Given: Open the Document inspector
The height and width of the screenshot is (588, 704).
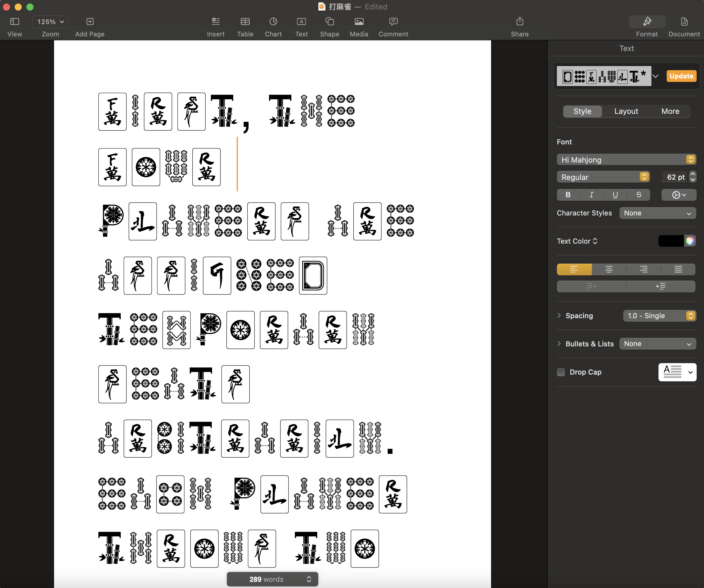Looking at the screenshot, I should coord(684,27).
